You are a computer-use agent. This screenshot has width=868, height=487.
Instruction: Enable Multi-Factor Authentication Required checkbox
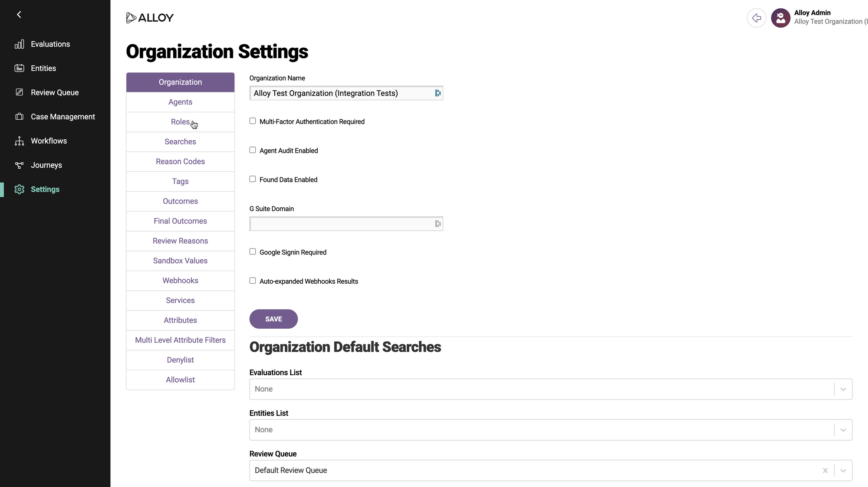click(253, 121)
